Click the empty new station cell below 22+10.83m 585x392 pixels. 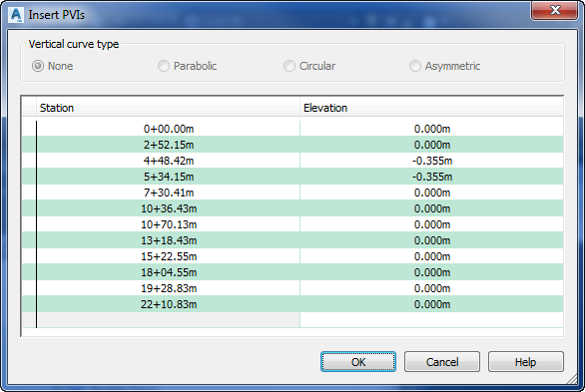coord(169,320)
